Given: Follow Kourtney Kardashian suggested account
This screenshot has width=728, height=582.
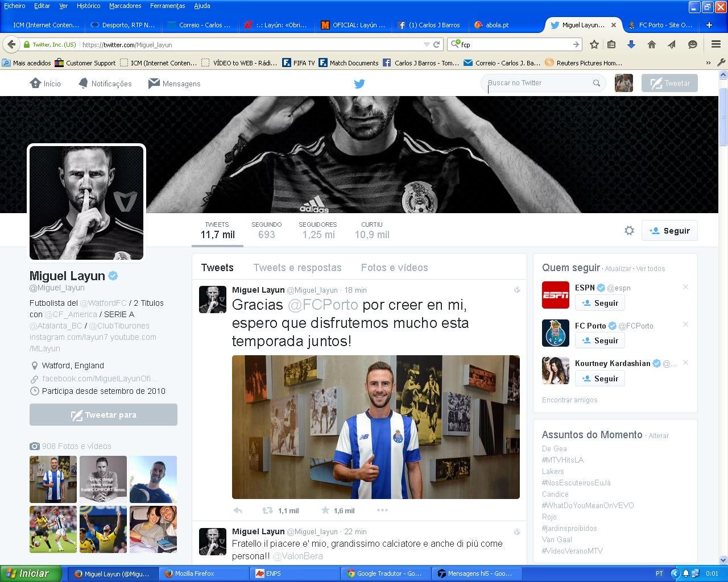Looking at the screenshot, I should point(599,379).
